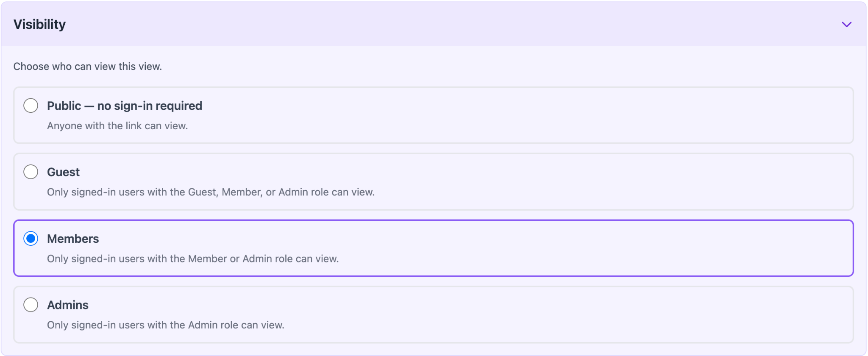This screenshot has height=356, width=868.
Task: Select the Public — no sign-in required option
Action: pyautogui.click(x=31, y=106)
